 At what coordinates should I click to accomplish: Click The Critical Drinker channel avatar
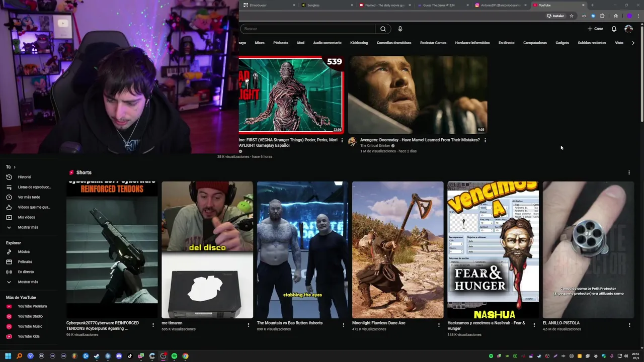(x=353, y=142)
